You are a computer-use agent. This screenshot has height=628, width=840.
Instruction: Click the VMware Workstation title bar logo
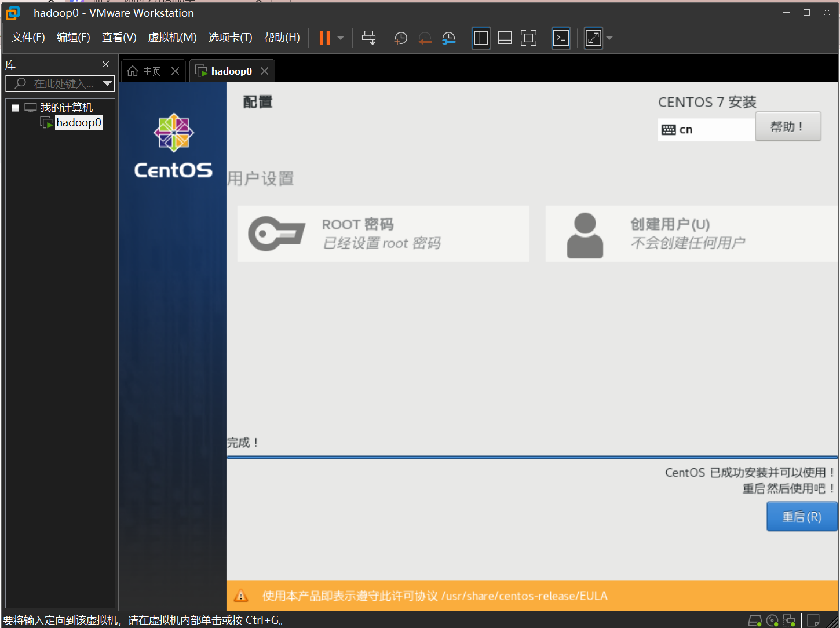tap(12, 13)
